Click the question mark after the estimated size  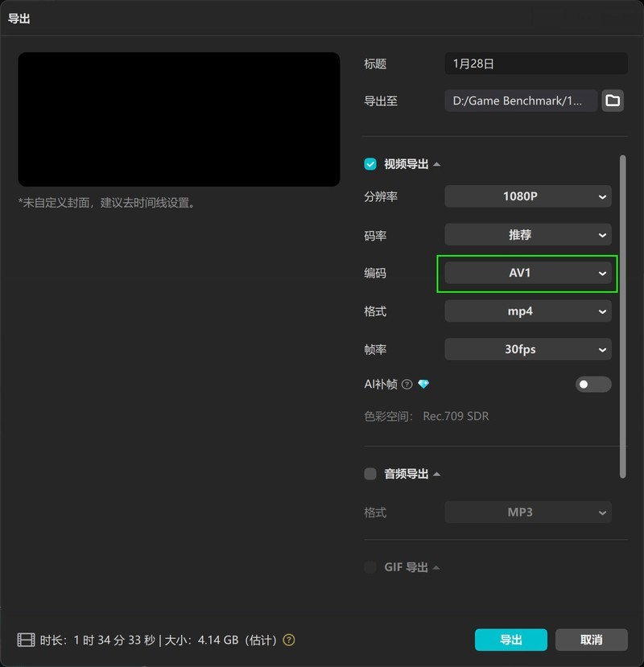pos(288,640)
